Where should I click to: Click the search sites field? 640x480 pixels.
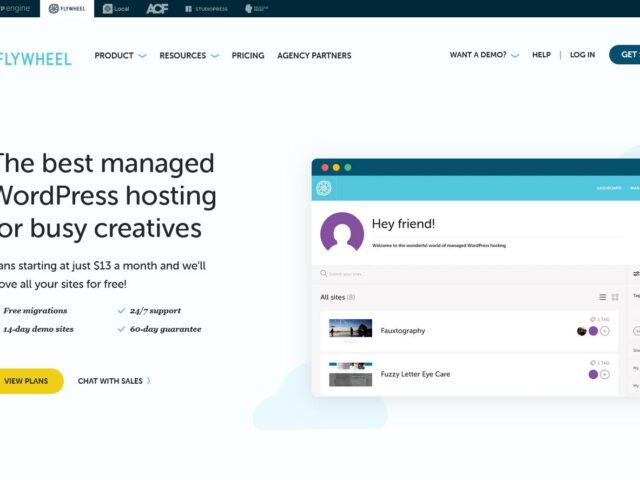click(469, 273)
